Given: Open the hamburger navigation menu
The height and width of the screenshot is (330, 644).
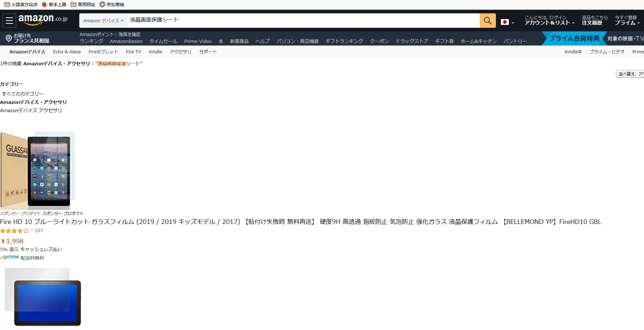Looking at the screenshot, I should 9,21.
